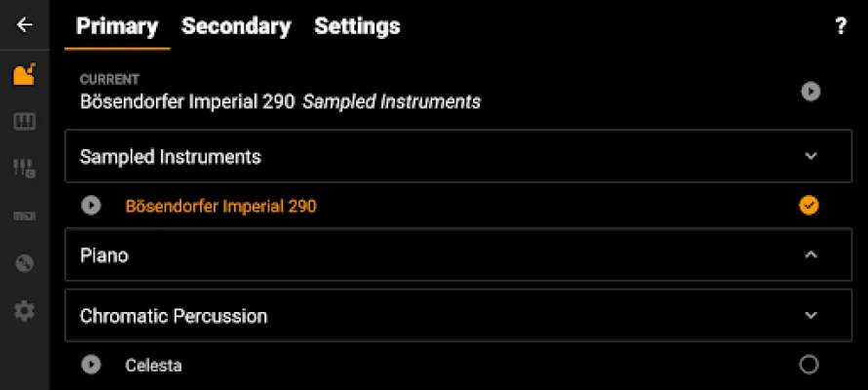This screenshot has width=868, height=390.
Task: Play Bösendorfer Imperial 290 preview
Action: tap(92, 206)
